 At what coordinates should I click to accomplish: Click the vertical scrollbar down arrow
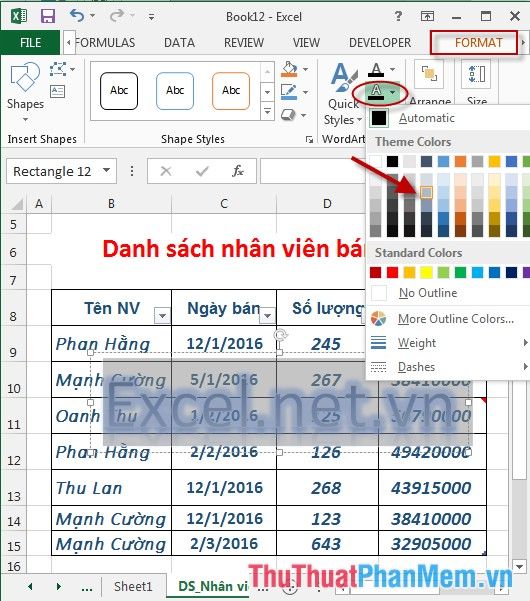pyautogui.click(x=519, y=566)
